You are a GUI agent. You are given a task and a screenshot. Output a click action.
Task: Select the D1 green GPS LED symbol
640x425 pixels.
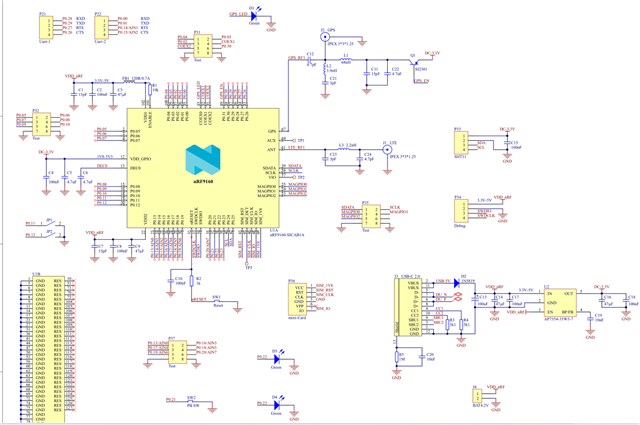pos(255,15)
